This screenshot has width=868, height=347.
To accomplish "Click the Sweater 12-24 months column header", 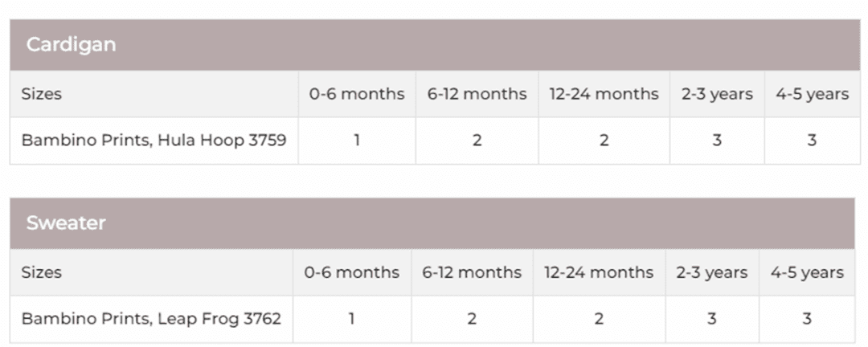I will pyautogui.click(x=599, y=272).
